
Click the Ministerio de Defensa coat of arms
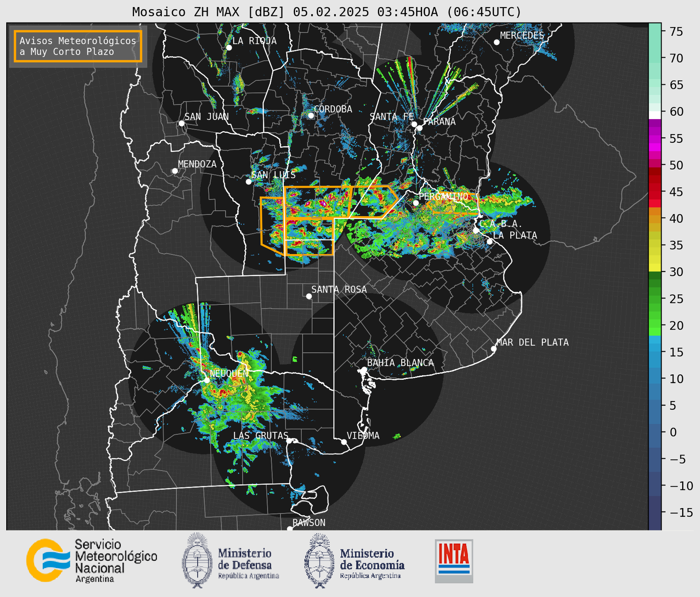(197, 560)
